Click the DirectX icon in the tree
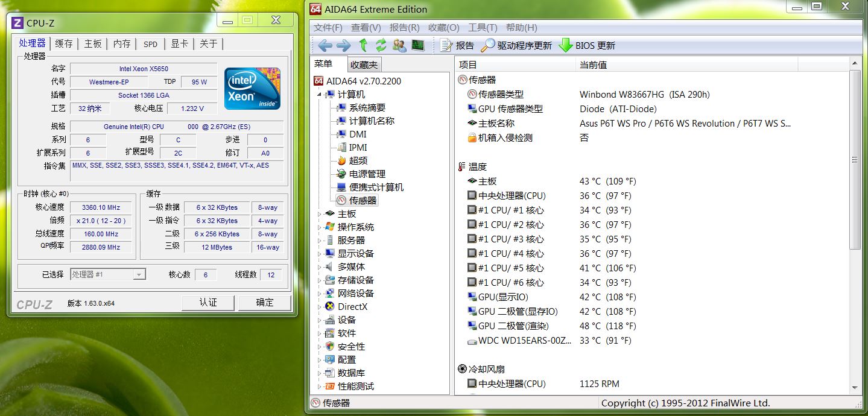868x416 pixels. coord(329,306)
